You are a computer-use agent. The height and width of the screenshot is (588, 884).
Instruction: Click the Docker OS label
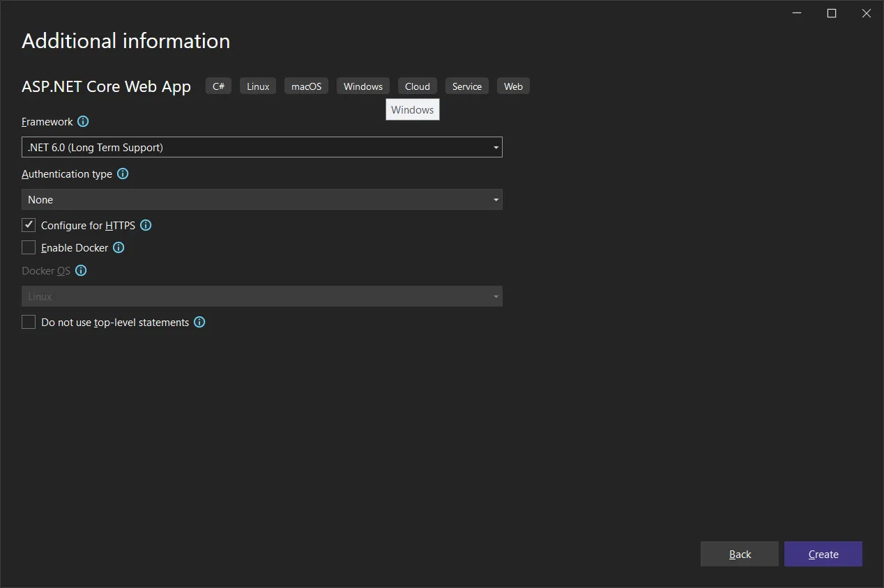(x=46, y=270)
